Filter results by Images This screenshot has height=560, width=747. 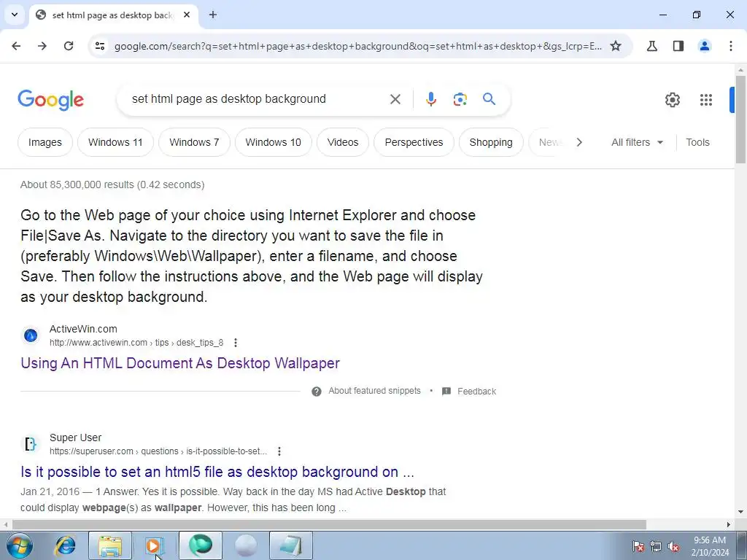(x=44, y=142)
